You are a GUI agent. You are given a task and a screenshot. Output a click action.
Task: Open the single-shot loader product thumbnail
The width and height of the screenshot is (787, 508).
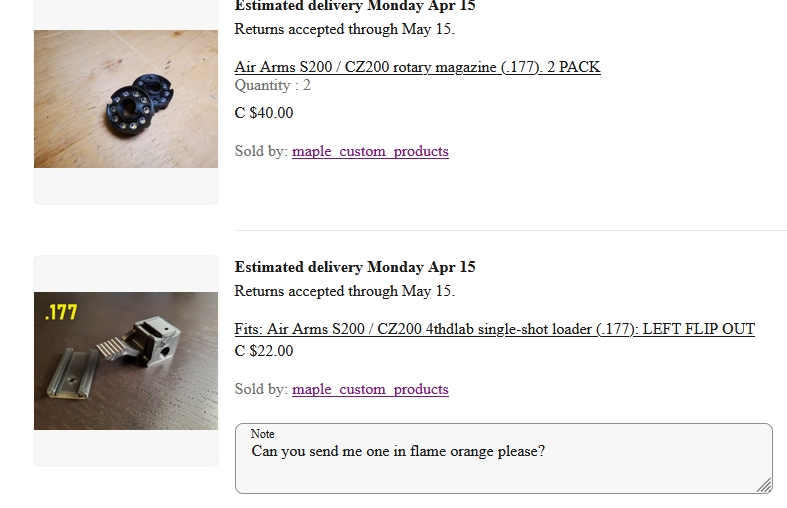(126, 360)
